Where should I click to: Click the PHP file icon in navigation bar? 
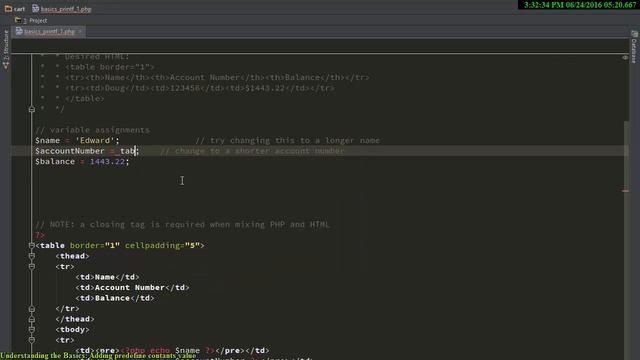[36, 8]
